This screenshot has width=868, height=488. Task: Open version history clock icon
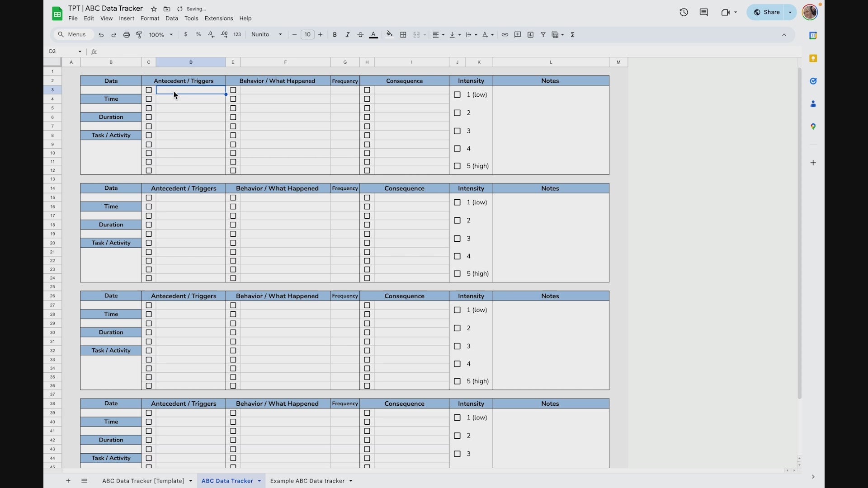tap(684, 12)
